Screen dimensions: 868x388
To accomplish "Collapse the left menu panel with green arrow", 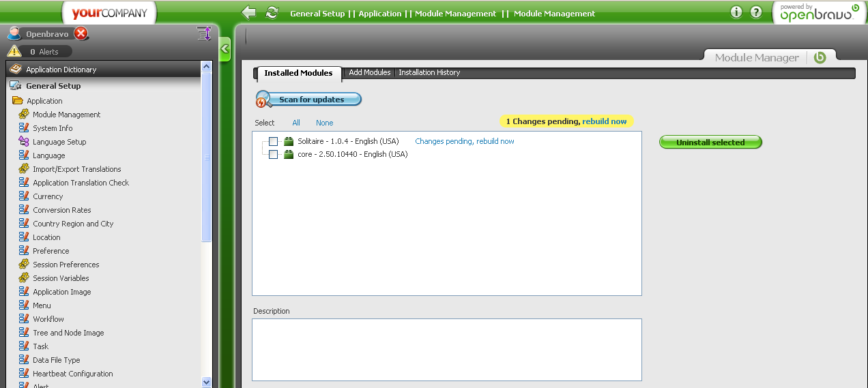I will pos(225,49).
